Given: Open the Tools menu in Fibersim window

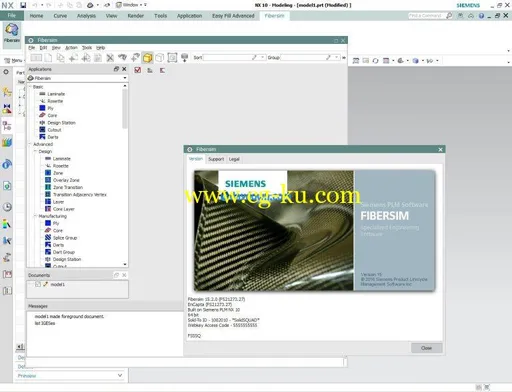Looking at the screenshot, I should (x=87, y=48).
